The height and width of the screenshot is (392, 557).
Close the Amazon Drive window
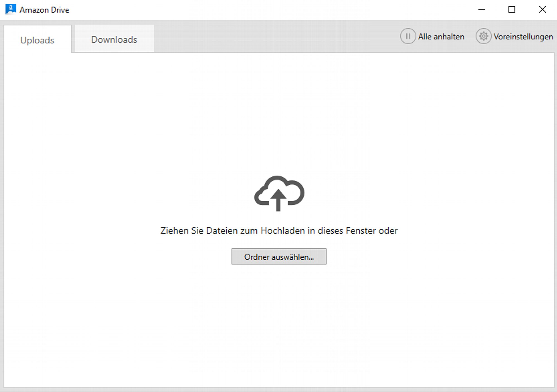pyautogui.click(x=542, y=10)
